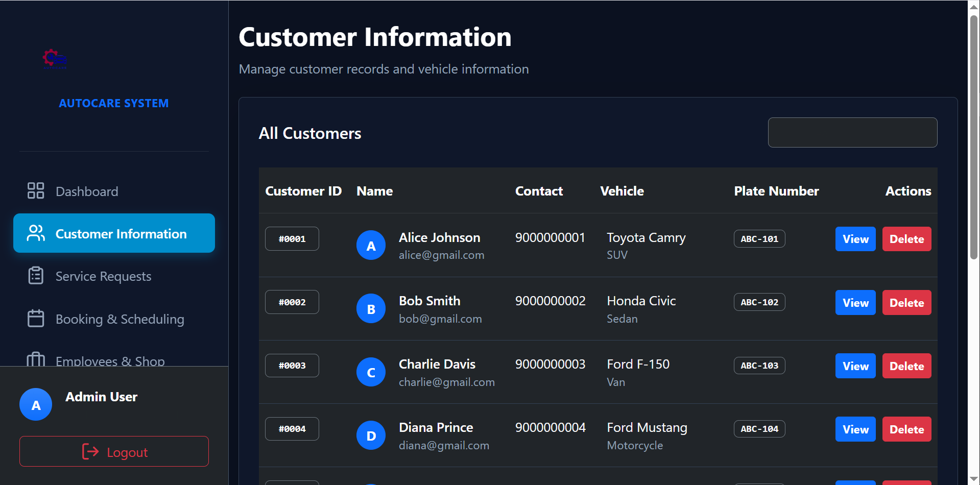980x485 pixels.
Task: Click email bob@gmail.com
Action: [440, 319]
